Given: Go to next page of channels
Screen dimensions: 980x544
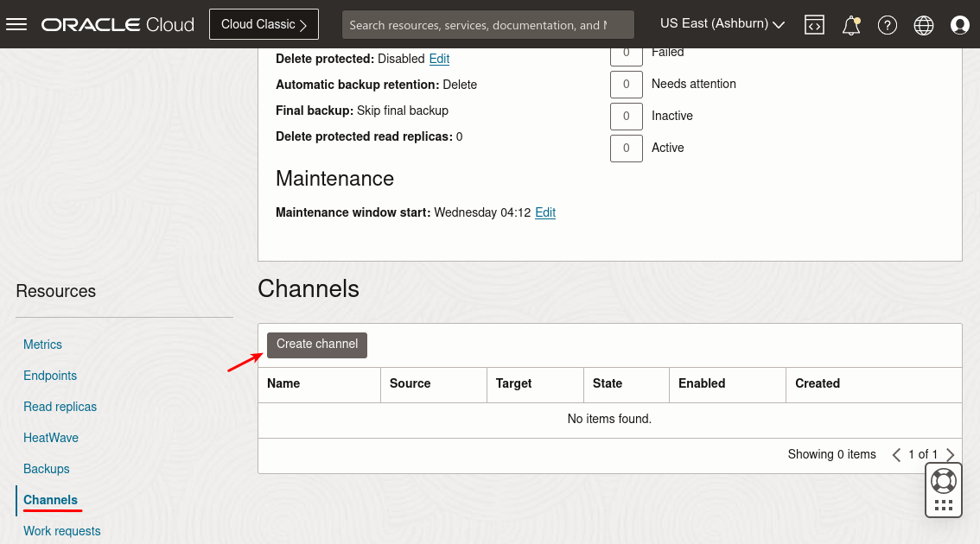Looking at the screenshot, I should click(x=950, y=455).
